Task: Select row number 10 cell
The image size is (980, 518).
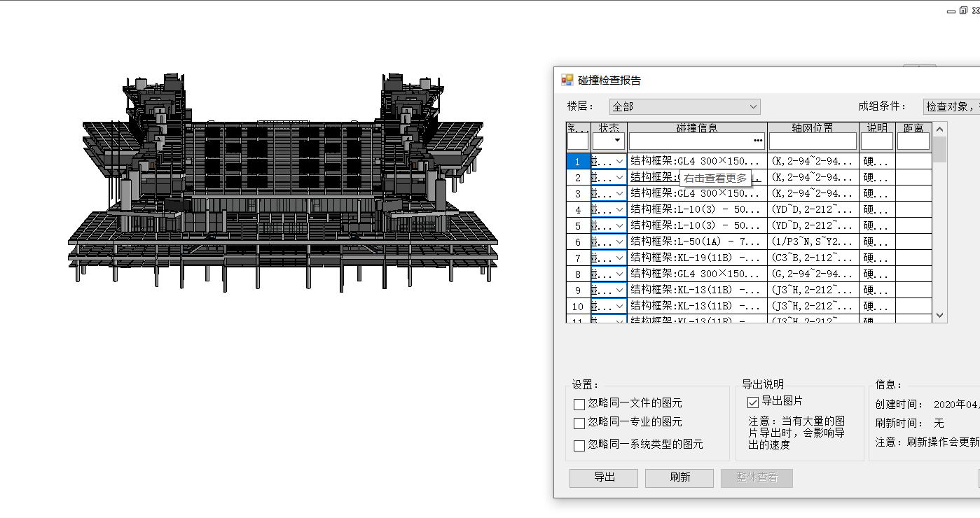Action: [578, 306]
